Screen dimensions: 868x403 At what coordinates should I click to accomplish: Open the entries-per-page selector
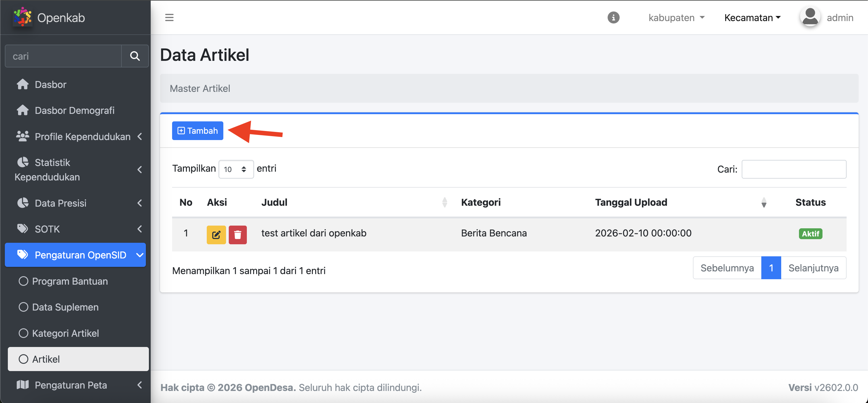point(235,169)
